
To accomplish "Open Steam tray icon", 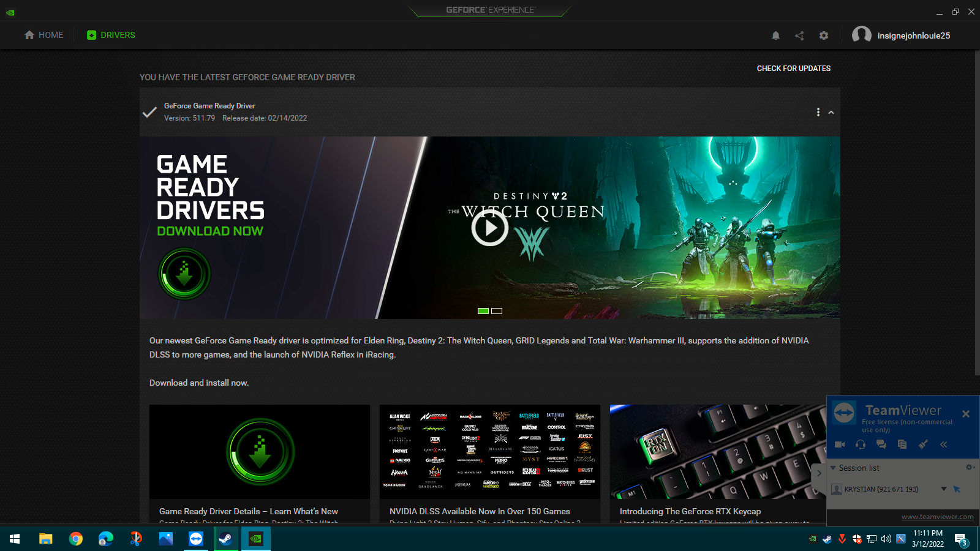I will tap(827, 539).
